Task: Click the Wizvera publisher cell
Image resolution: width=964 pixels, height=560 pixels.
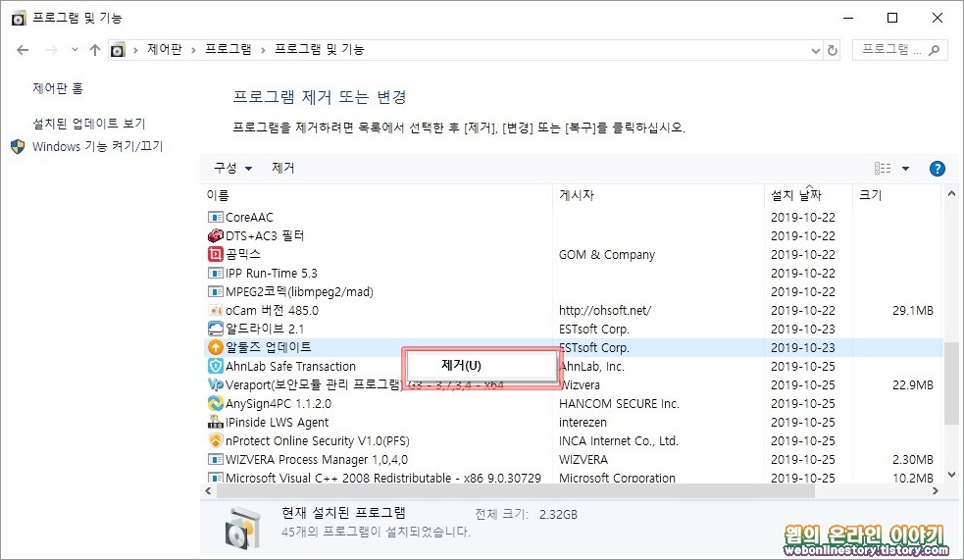Action: point(580,384)
